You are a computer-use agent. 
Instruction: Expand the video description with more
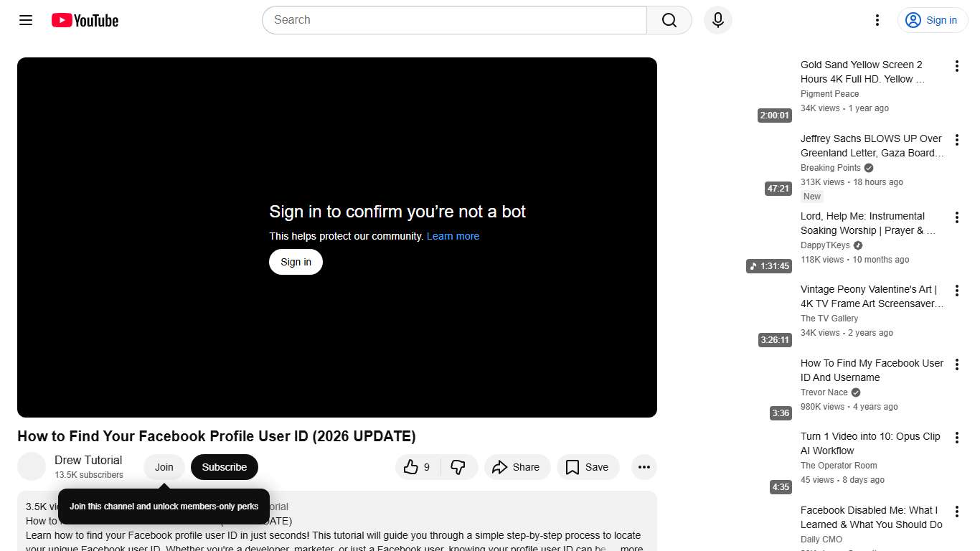[x=630, y=547]
